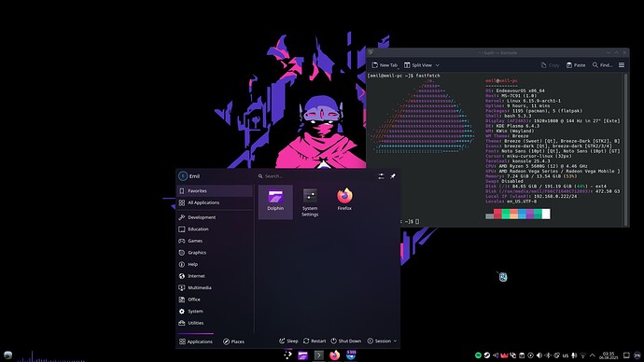Image resolution: width=644 pixels, height=362 pixels.
Task: Open the Help category
Action: coord(215,264)
